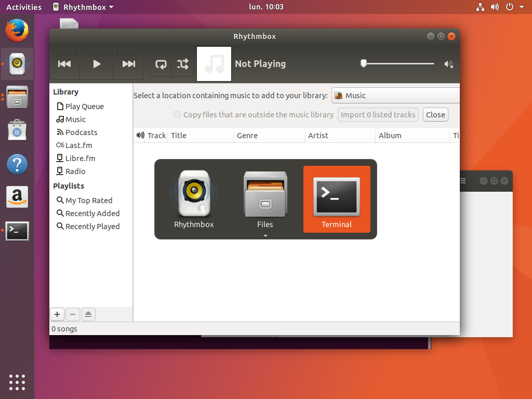Maximize the Rhythmbox window

pyautogui.click(x=441, y=36)
